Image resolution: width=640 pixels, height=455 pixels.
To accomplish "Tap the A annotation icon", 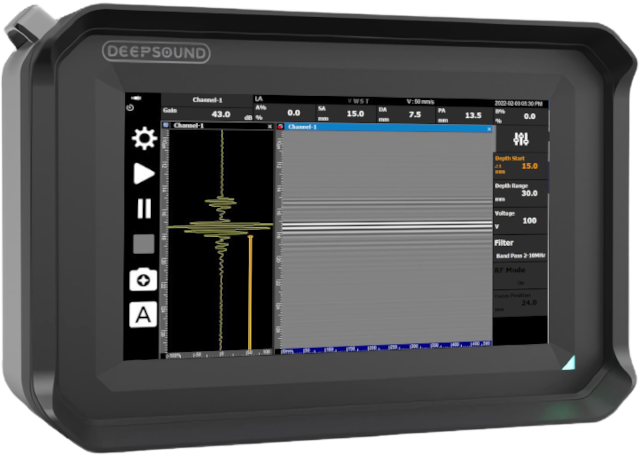I will pos(143,315).
